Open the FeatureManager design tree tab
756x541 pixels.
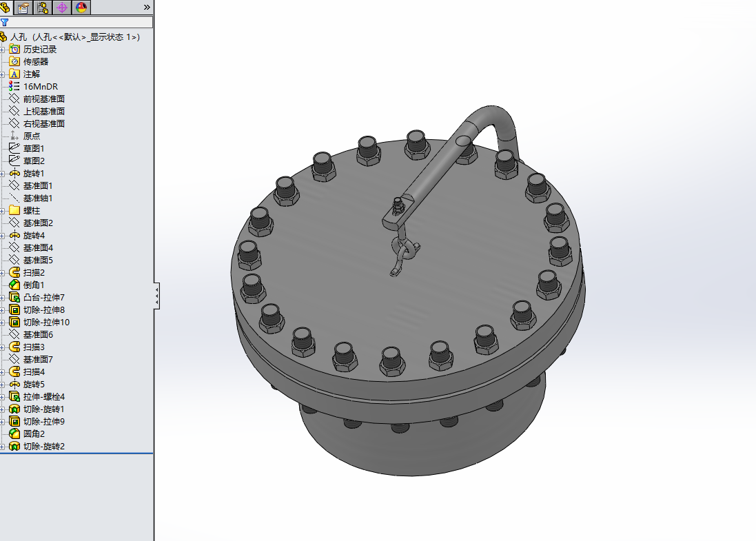(5, 7)
